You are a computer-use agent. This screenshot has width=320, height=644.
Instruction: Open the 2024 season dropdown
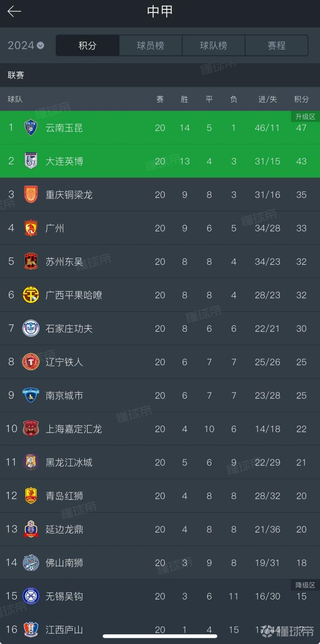tap(26, 45)
